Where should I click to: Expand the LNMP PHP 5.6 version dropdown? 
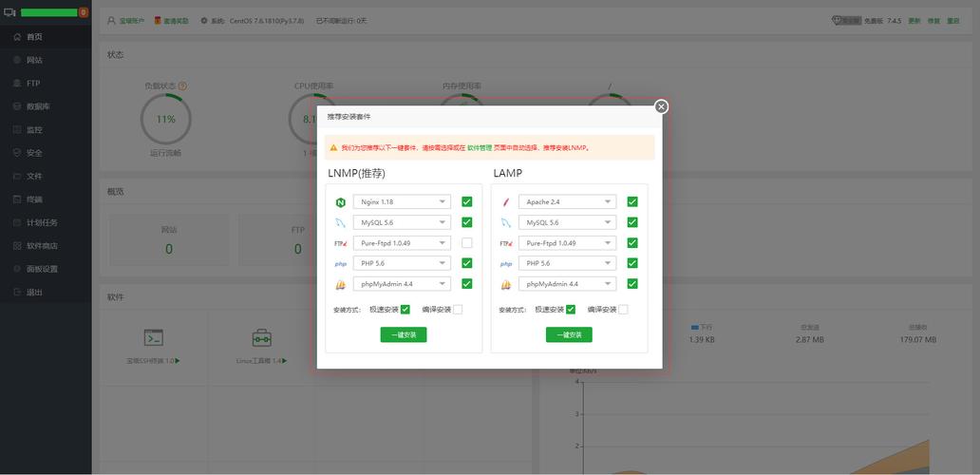tap(402, 263)
